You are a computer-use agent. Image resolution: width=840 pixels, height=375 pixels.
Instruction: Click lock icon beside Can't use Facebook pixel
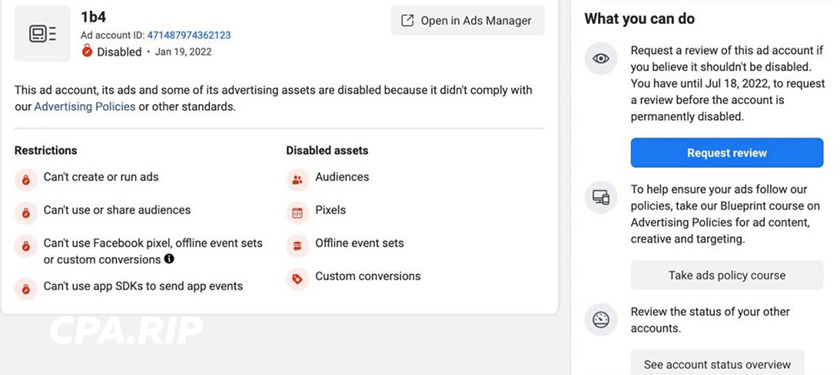[x=26, y=246]
